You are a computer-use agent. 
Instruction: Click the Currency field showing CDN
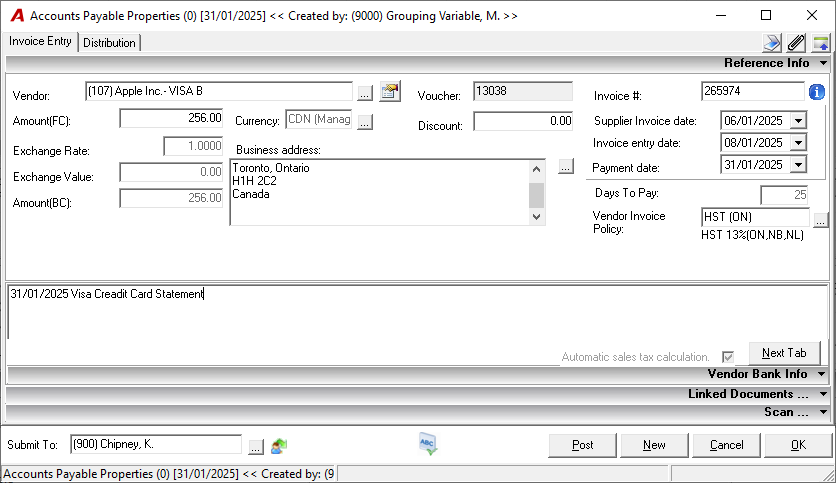(x=318, y=119)
